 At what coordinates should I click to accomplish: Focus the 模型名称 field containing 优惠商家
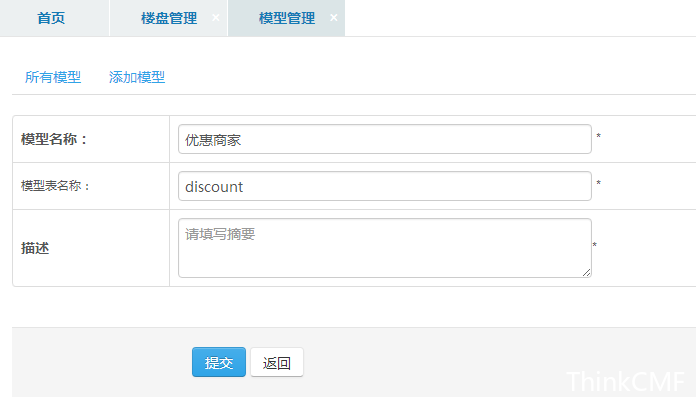pyautogui.click(x=385, y=139)
